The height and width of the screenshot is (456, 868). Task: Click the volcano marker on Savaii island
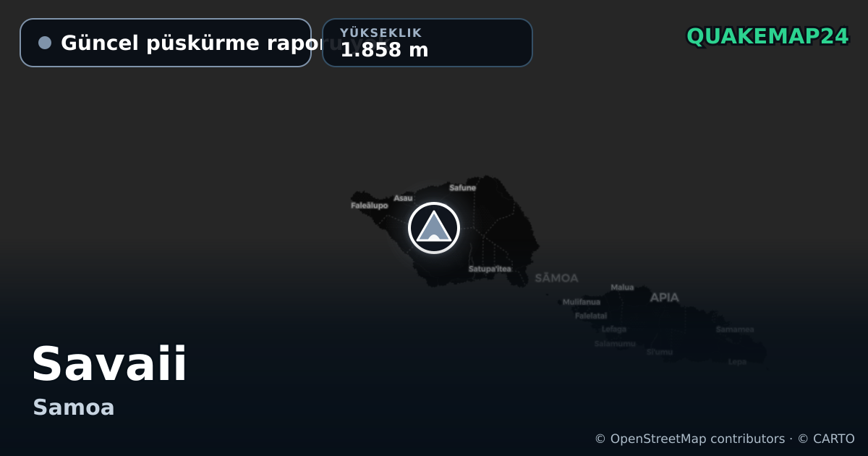click(x=434, y=228)
